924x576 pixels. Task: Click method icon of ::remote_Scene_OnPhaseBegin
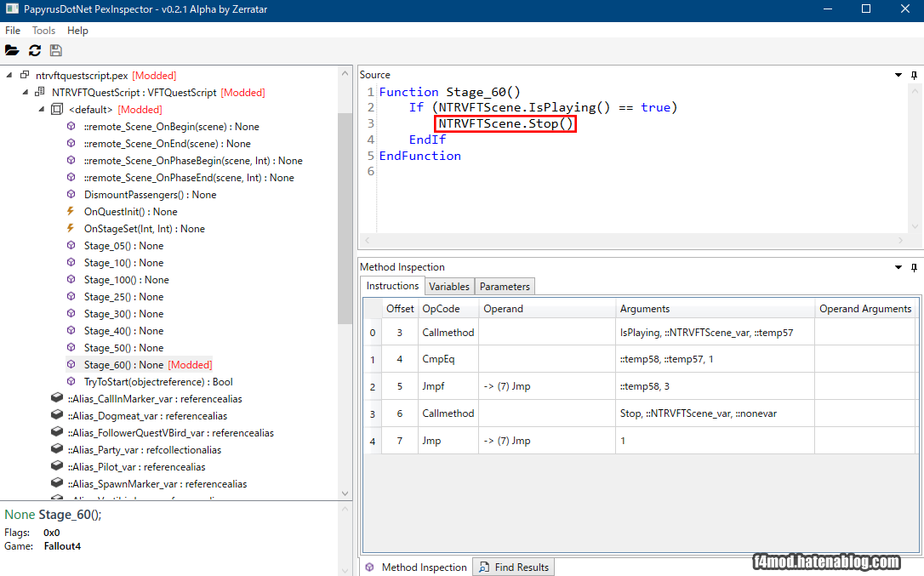(71, 160)
